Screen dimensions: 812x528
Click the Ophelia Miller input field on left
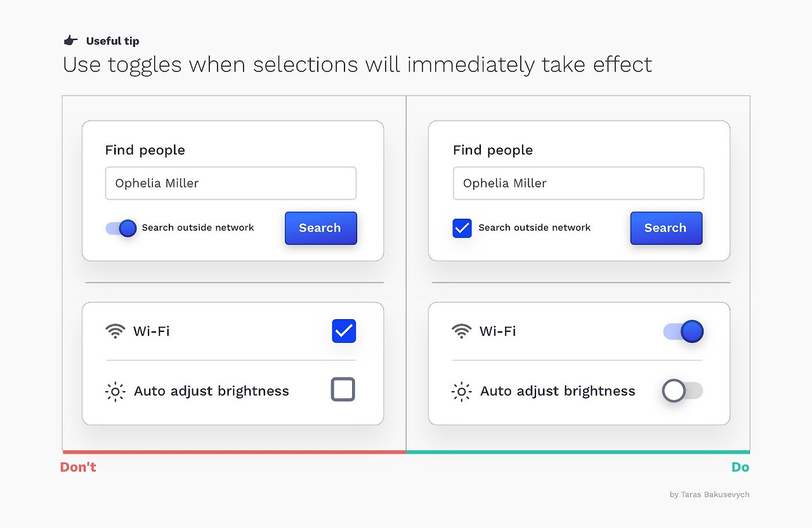tap(230, 183)
